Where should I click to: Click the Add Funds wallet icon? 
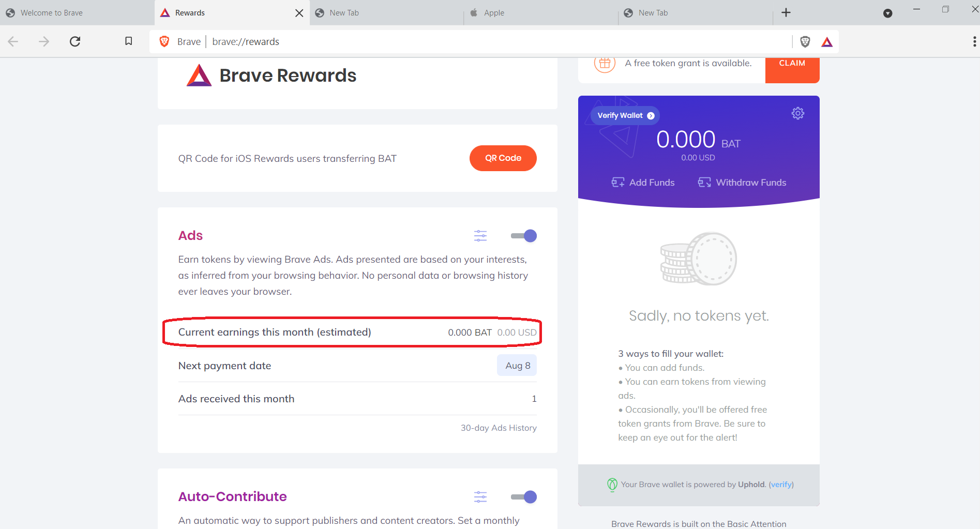tap(619, 182)
